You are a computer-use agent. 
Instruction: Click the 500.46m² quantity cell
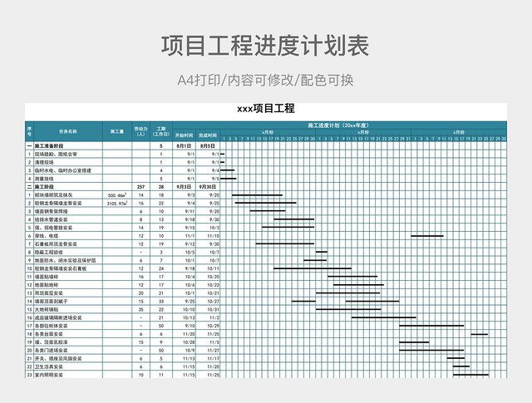coord(117,195)
